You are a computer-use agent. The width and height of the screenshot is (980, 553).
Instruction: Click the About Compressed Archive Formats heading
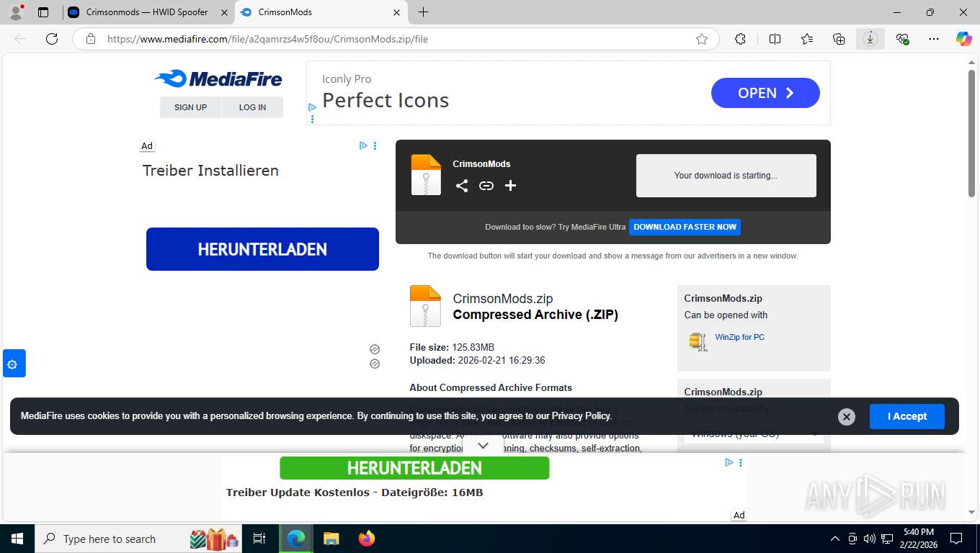pyautogui.click(x=491, y=387)
